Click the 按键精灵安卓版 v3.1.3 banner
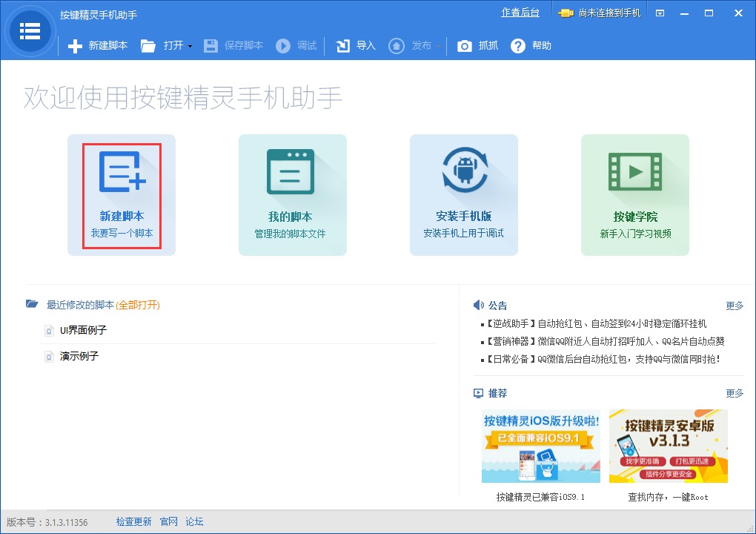Image resolution: width=756 pixels, height=534 pixels. pos(668,444)
